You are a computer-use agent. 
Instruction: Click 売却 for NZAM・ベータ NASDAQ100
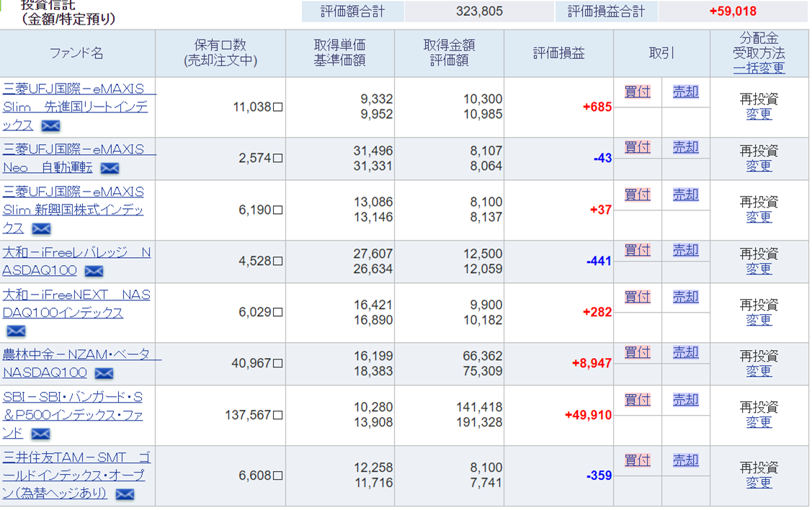point(685,352)
